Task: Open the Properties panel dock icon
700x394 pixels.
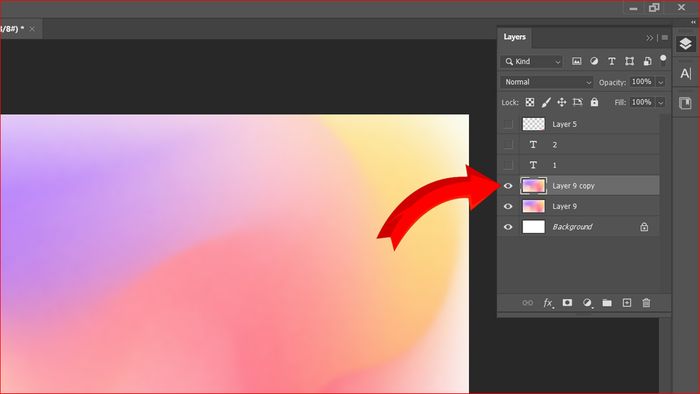Action: click(x=685, y=103)
